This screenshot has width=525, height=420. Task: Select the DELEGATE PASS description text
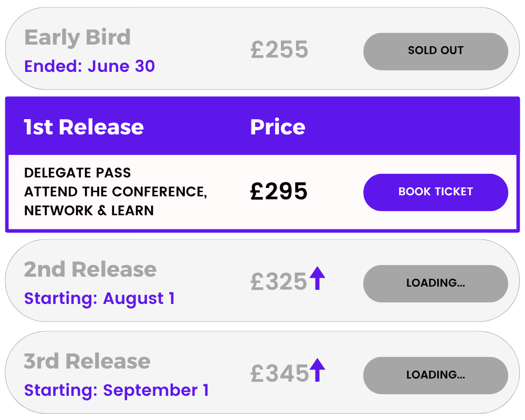(115, 192)
